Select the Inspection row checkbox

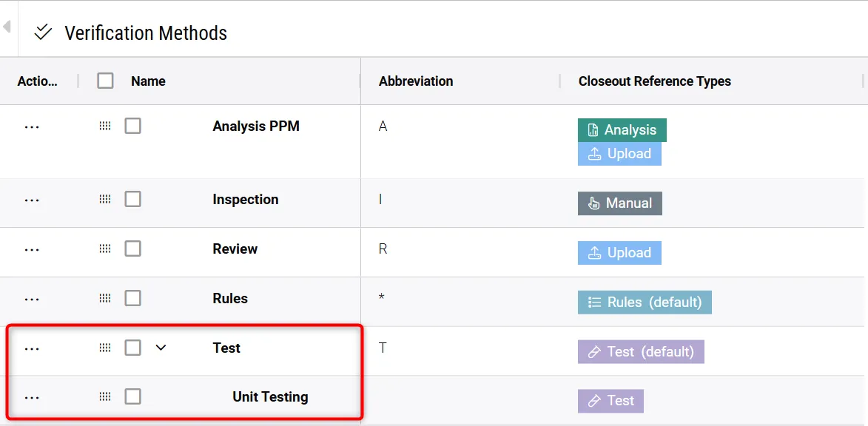[132, 200]
